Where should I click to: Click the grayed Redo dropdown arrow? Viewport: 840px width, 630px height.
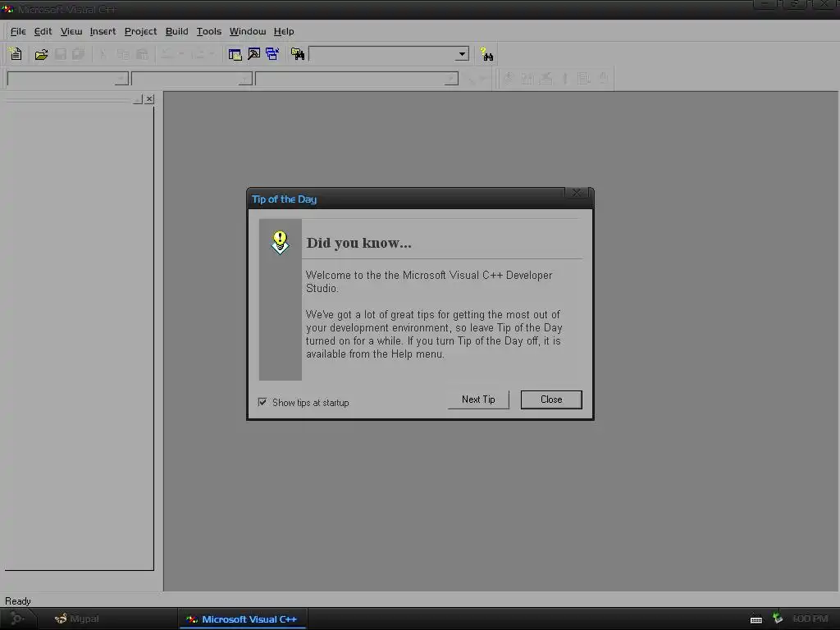click(x=212, y=54)
